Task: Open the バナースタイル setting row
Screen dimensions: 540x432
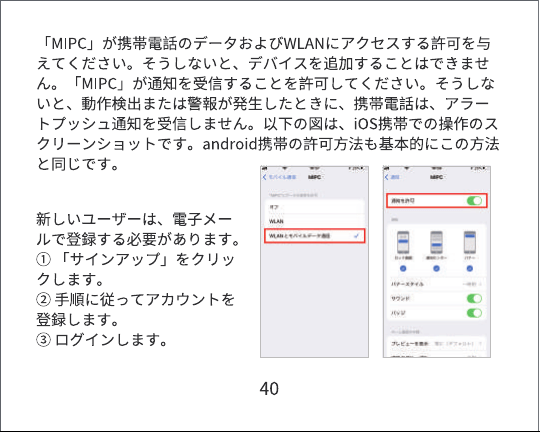Action: coord(436,284)
